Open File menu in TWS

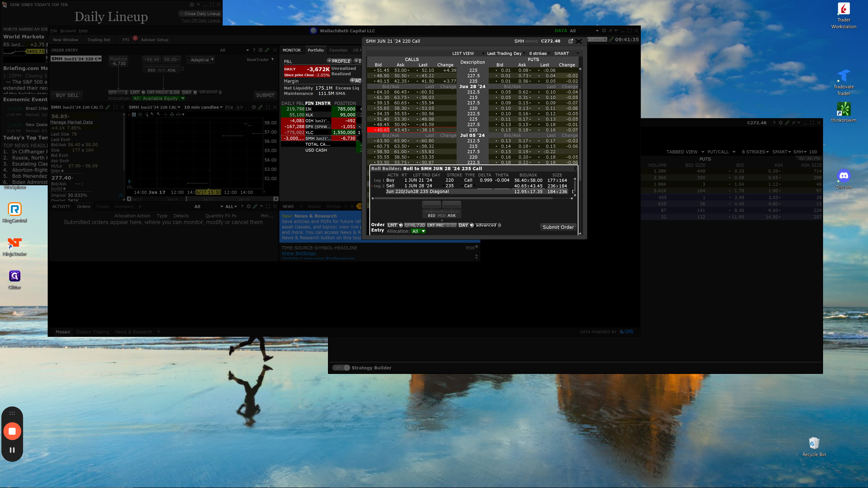coord(54,31)
